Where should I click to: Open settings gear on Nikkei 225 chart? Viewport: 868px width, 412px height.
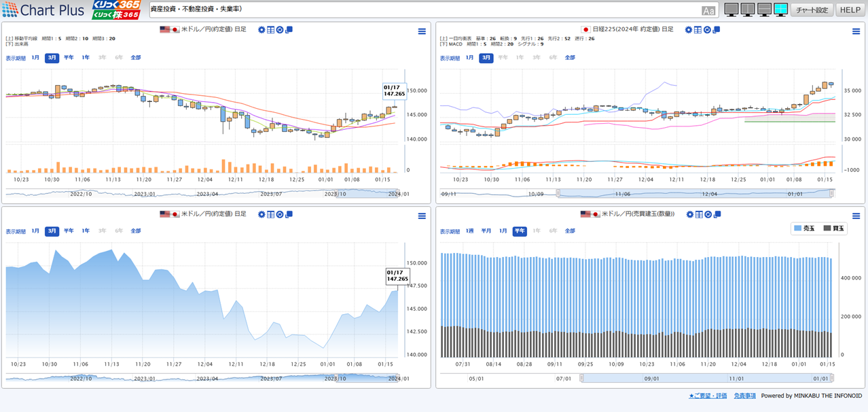click(689, 30)
